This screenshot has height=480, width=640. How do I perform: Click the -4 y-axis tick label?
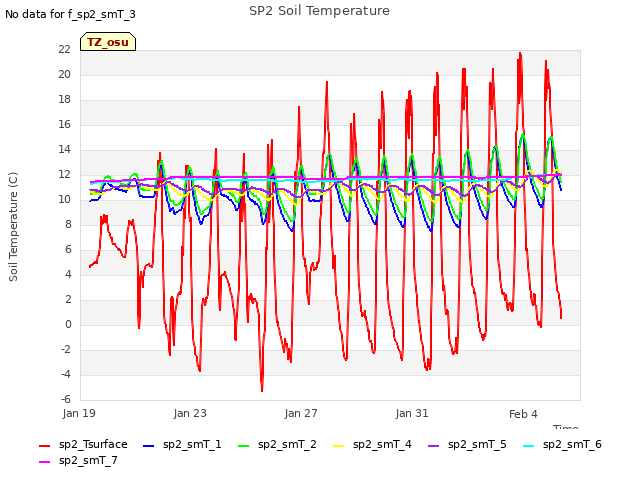tap(66, 374)
